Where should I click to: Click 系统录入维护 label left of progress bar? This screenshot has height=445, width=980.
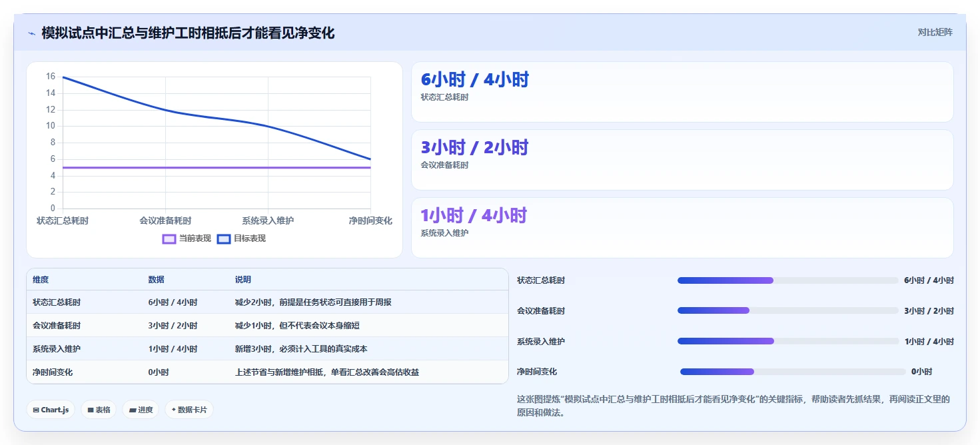pyautogui.click(x=541, y=342)
